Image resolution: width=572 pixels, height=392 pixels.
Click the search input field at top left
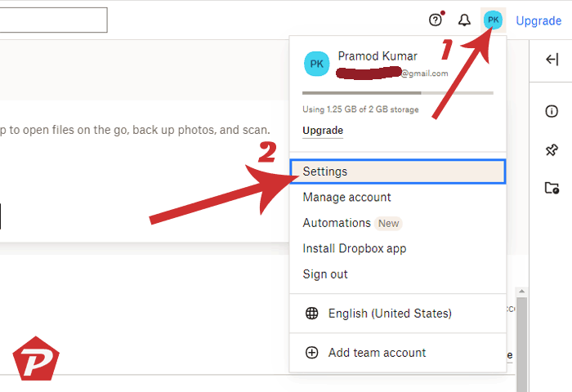point(53,20)
